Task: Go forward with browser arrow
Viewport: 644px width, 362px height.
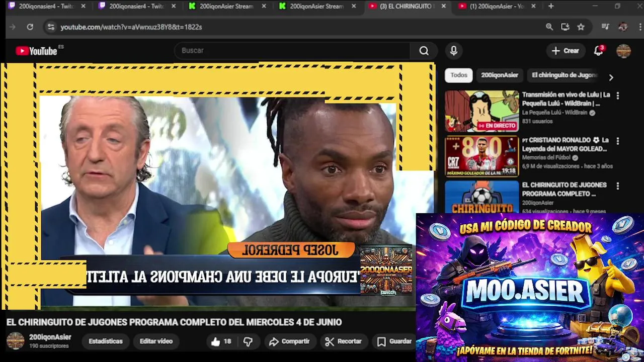Action: (x=13, y=27)
